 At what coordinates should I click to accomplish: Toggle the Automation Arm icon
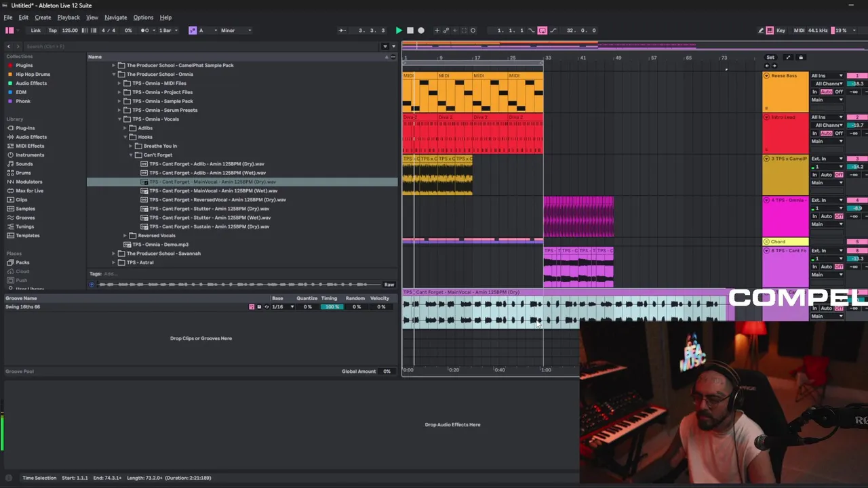(446, 30)
